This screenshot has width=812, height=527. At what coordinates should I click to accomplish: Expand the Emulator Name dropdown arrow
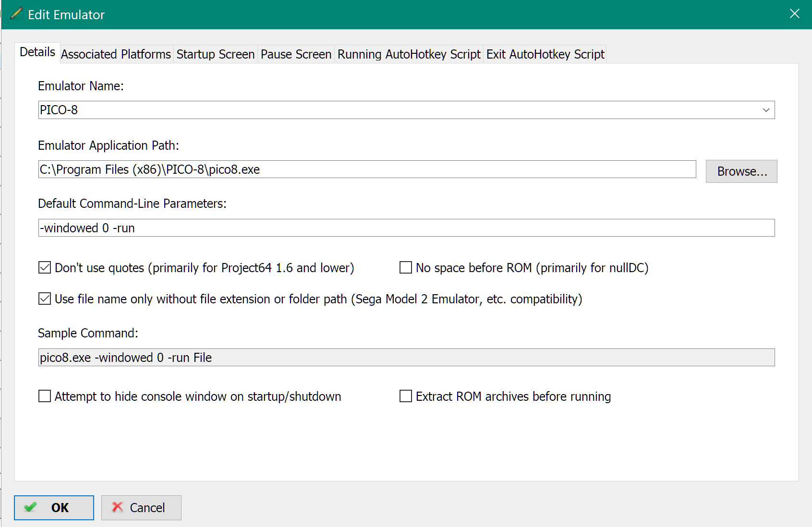coord(766,110)
